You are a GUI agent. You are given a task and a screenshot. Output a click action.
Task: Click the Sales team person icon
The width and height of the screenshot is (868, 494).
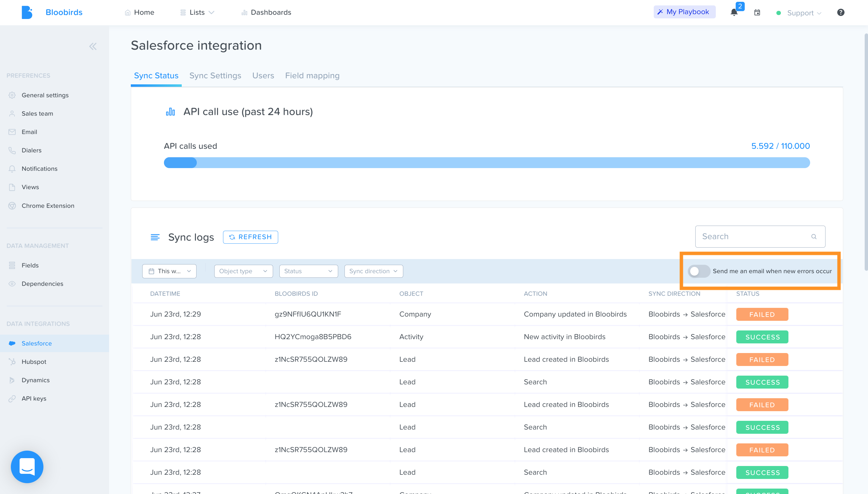tap(12, 114)
